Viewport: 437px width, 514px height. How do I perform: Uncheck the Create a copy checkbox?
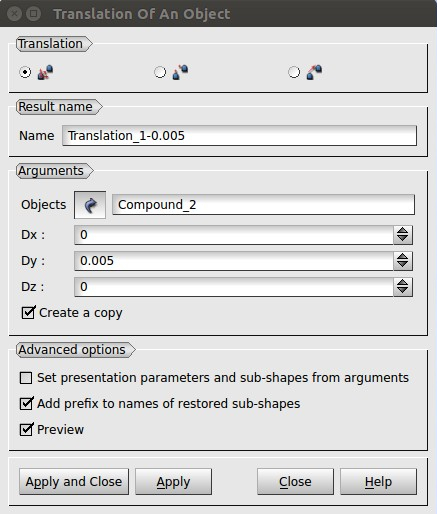click(28, 313)
